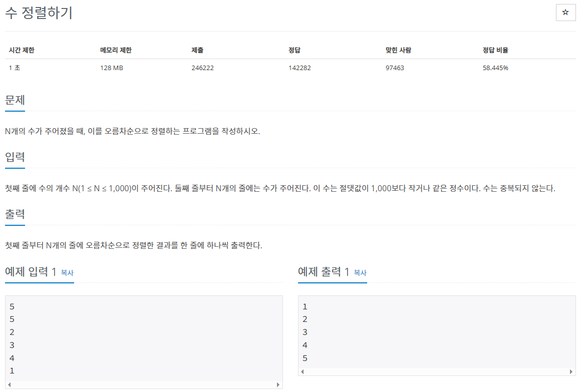The image size is (584, 392).
Task: Click the value 2 in sample output
Action: coord(305,319)
